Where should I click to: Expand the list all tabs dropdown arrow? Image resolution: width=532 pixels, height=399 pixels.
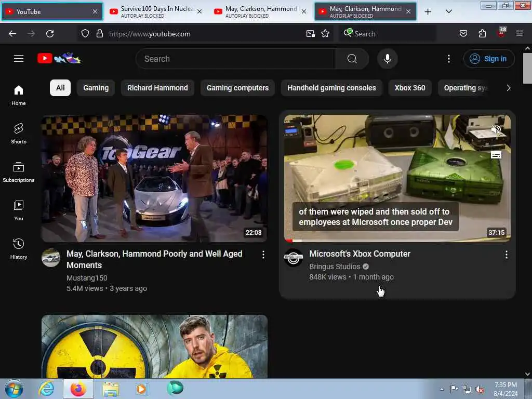click(x=448, y=11)
